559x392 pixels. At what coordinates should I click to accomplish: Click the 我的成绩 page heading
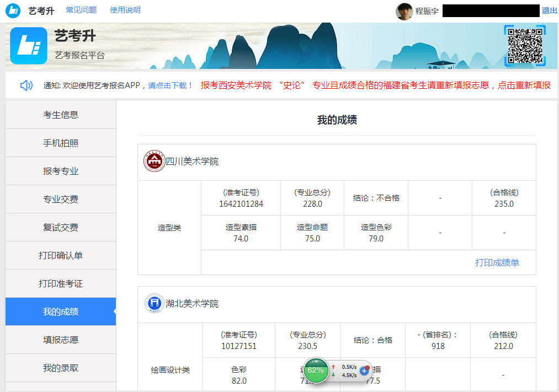pos(337,120)
